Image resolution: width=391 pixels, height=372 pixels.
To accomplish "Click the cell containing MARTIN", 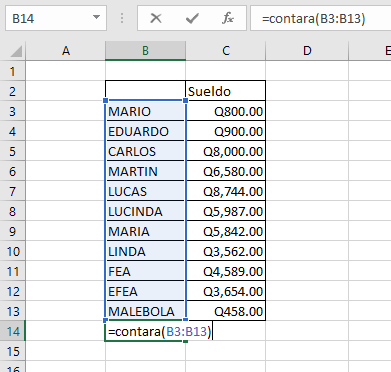I will click(x=145, y=171).
